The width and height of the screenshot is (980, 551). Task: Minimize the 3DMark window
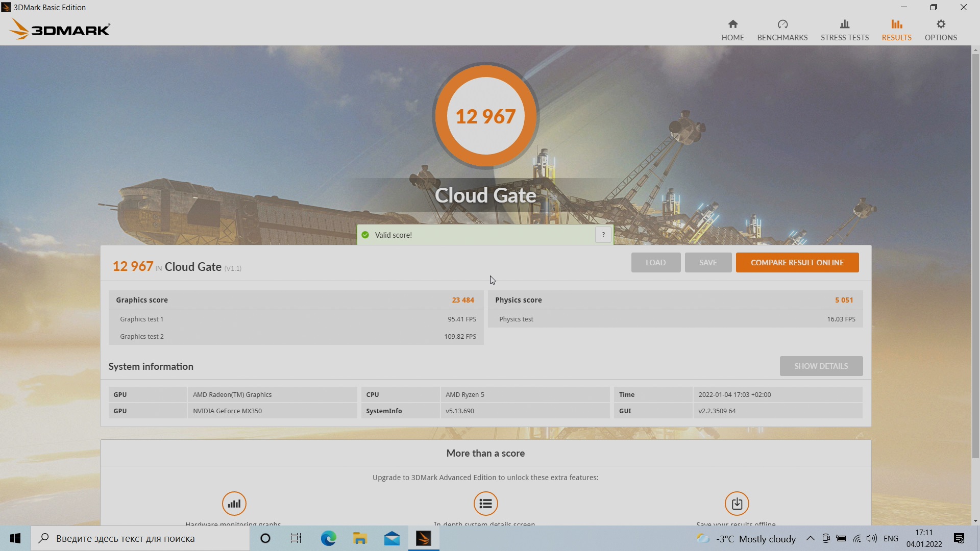(x=904, y=7)
